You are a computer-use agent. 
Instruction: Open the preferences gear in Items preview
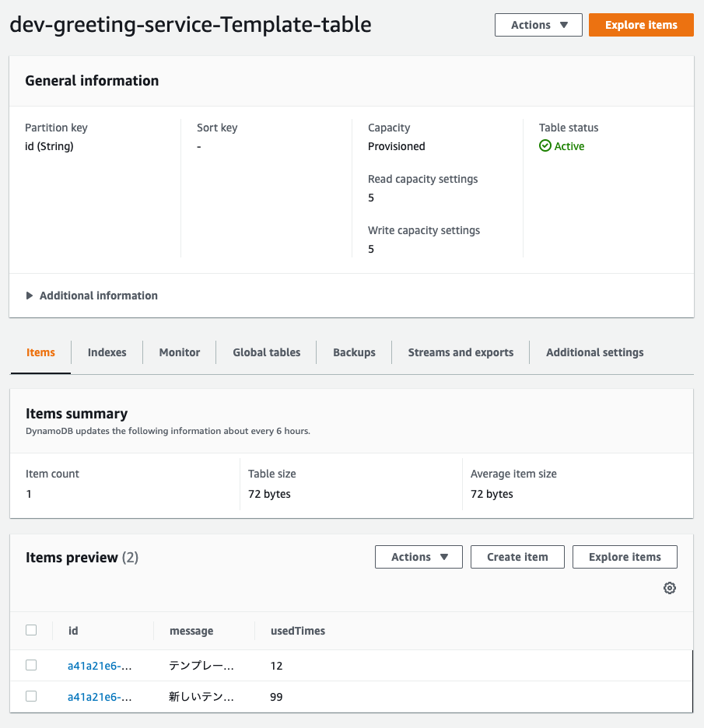(670, 588)
